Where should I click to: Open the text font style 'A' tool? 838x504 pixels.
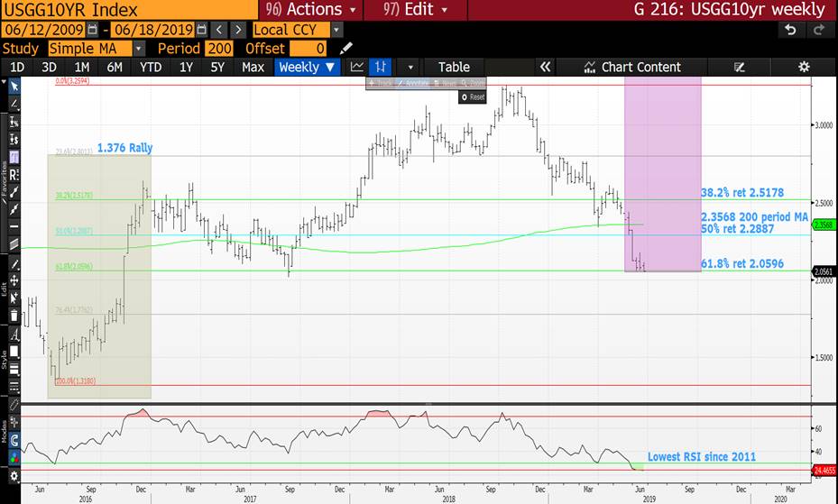[14, 335]
